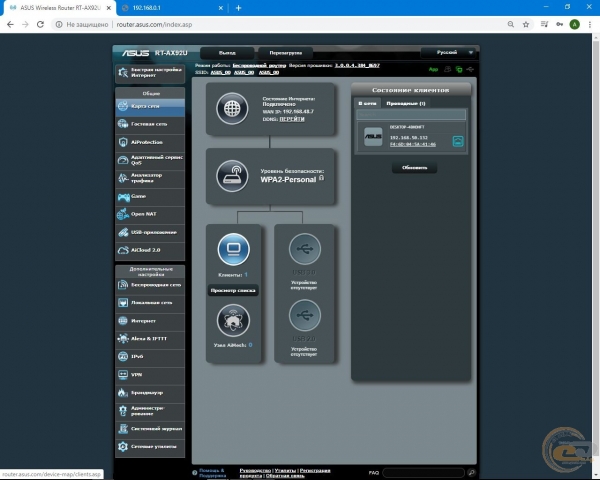Click the browser reload button

tap(40, 24)
